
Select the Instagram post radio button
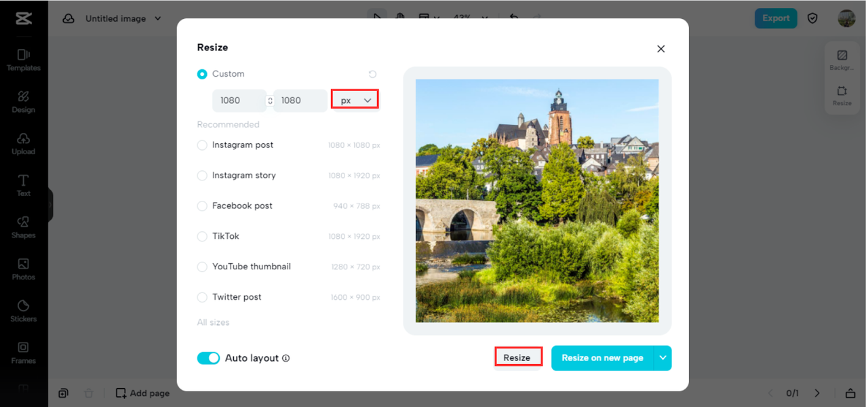coord(202,145)
